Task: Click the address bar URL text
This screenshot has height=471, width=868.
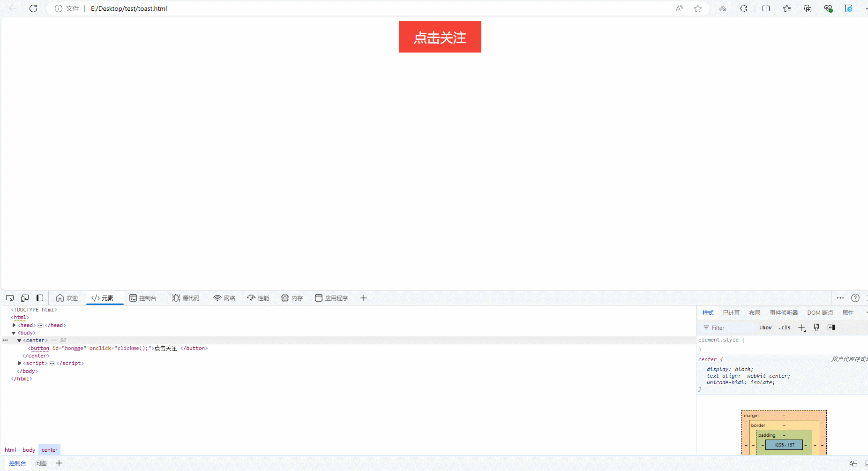Action: click(x=129, y=8)
